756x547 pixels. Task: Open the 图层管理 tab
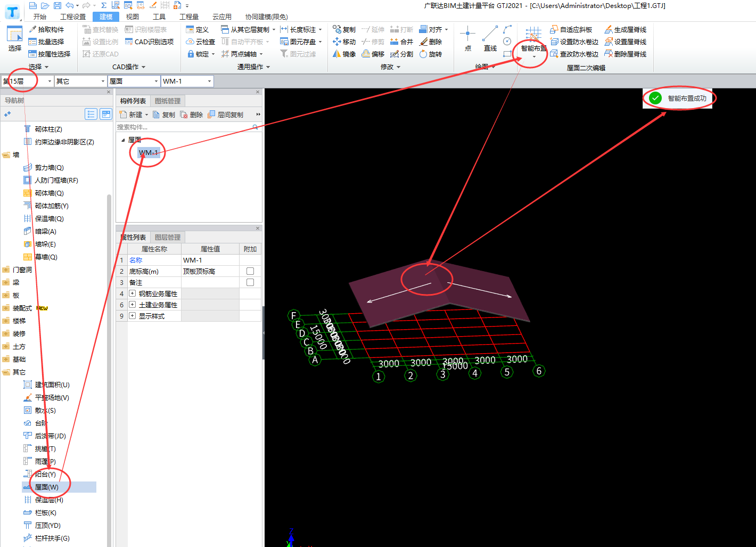[x=168, y=237]
